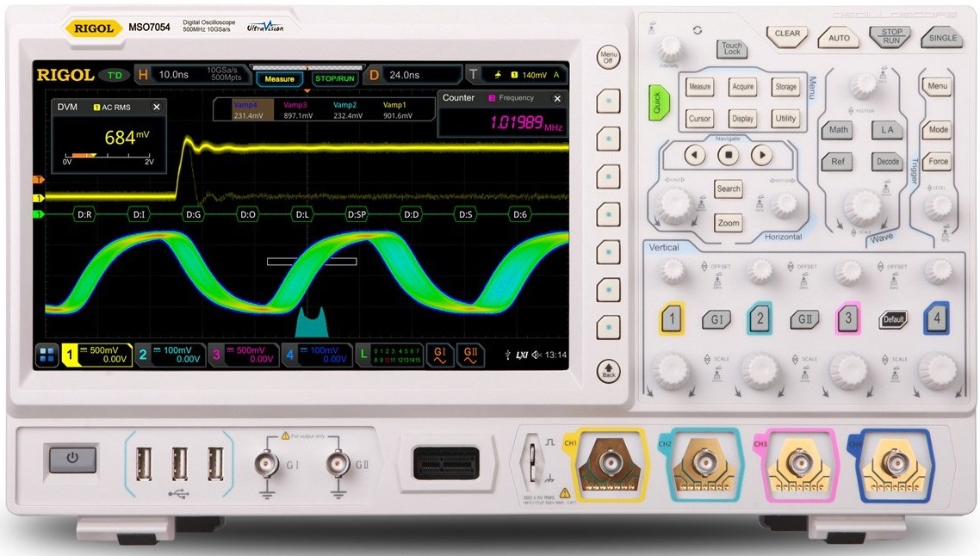Close the DVM panel
This screenshot has width=980, height=556.
(156, 107)
